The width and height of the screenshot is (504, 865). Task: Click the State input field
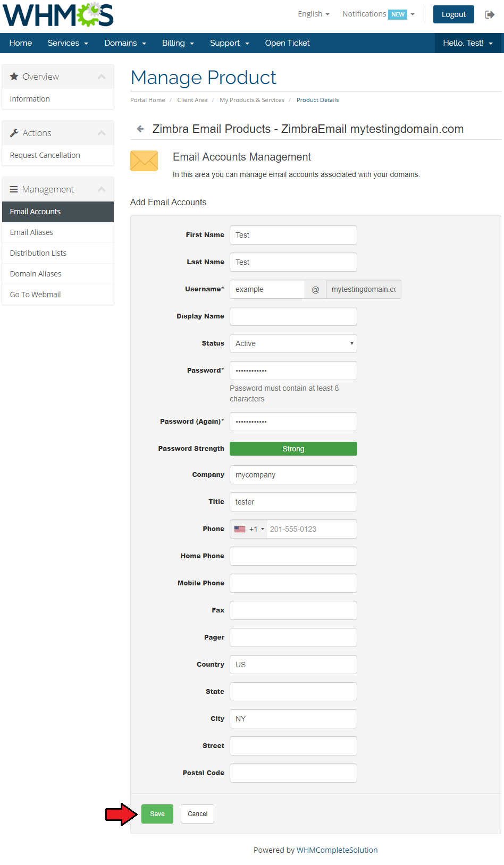pos(293,692)
